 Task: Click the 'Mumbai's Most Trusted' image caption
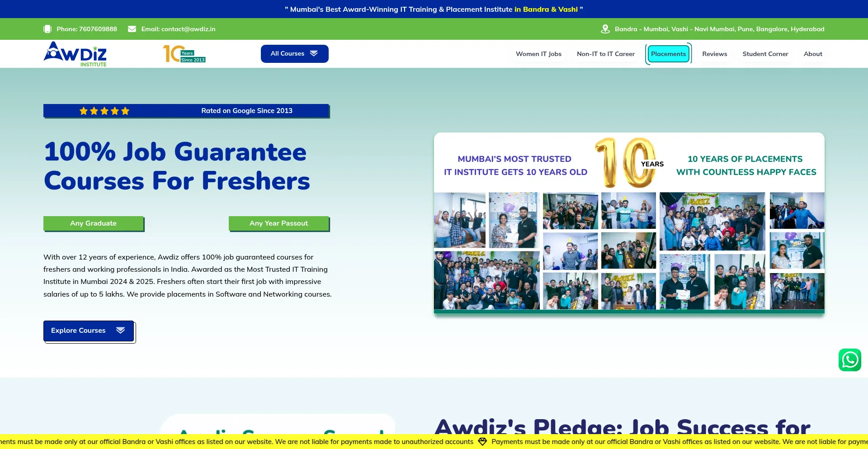point(515,165)
